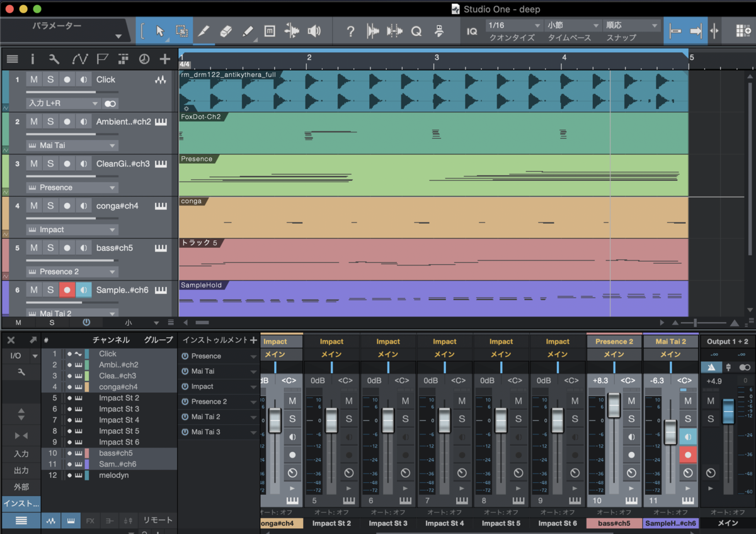756x534 pixels.
Task: Select the Arrow tool in the toolbar
Action: coord(160,31)
